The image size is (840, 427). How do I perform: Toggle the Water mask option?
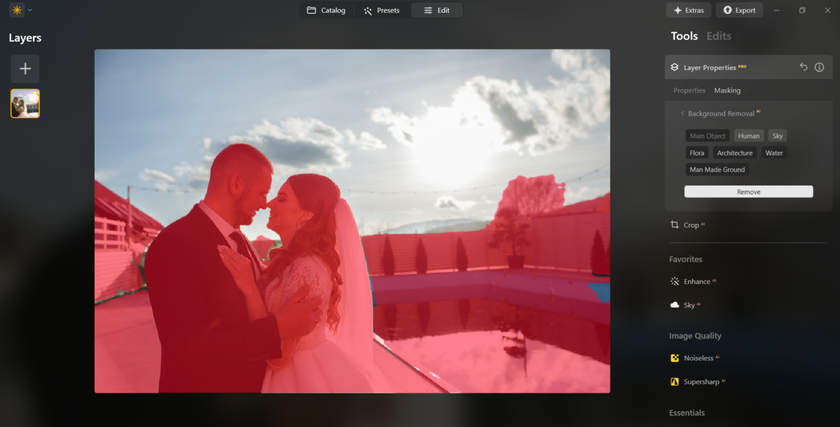tap(774, 153)
